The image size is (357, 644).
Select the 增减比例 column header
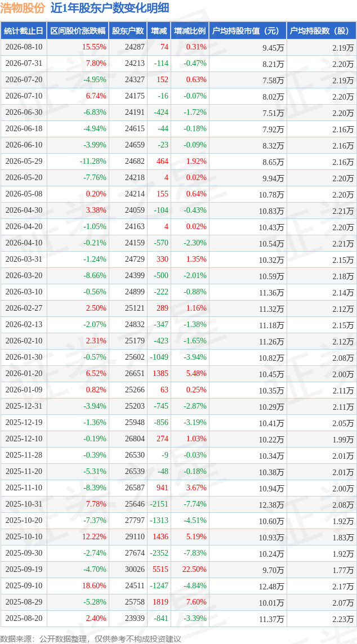(x=189, y=30)
